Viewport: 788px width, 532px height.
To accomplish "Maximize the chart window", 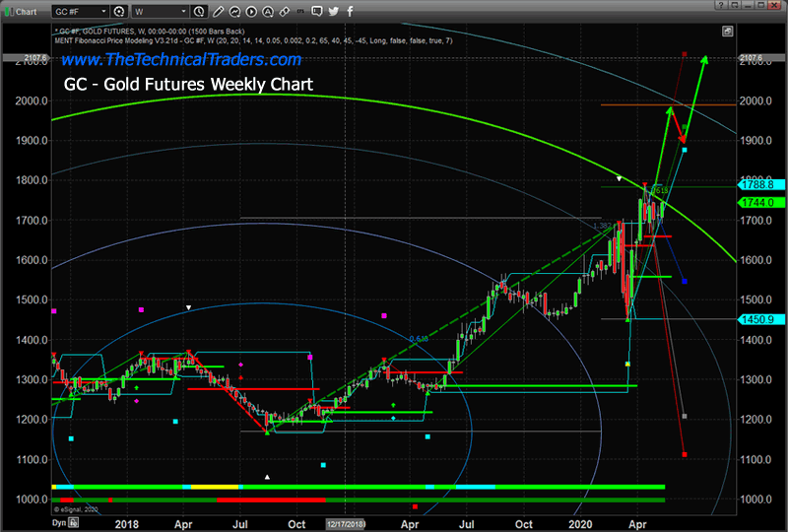I will click(x=760, y=5).
